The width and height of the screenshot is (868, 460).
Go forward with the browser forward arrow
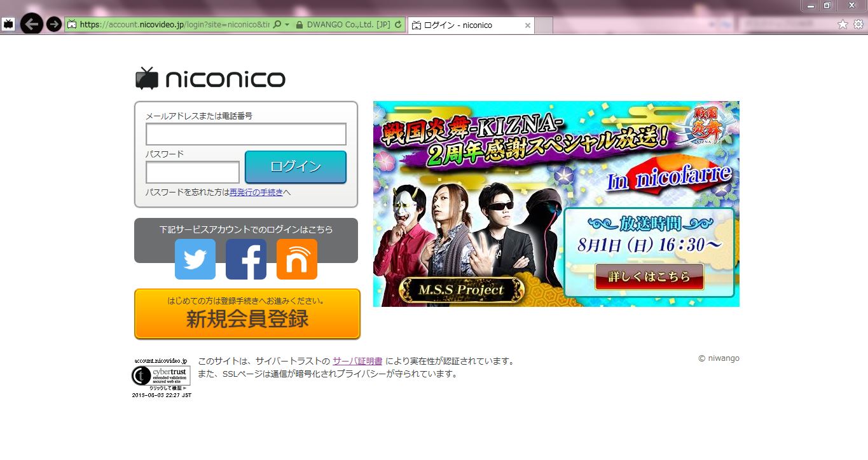coord(54,25)
